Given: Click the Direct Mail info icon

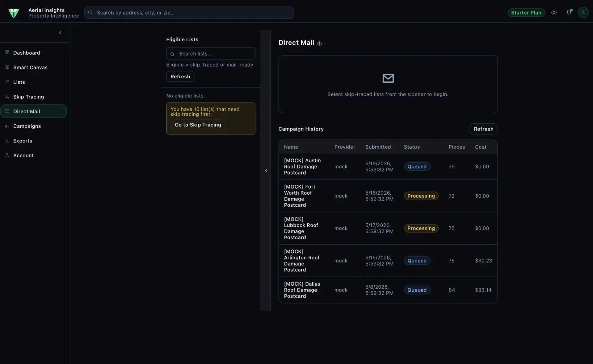Looking at the screenshot, I should coord(319,43).
